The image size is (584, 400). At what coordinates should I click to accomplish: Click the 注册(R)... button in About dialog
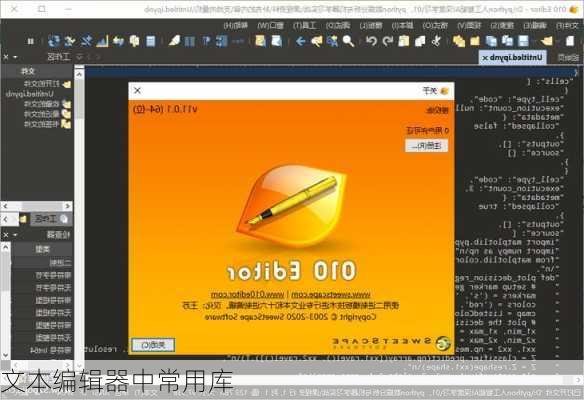426,146
